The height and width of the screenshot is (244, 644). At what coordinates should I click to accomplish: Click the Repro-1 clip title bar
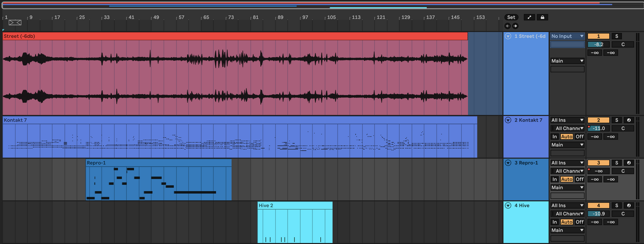click(x=159, y=163)
